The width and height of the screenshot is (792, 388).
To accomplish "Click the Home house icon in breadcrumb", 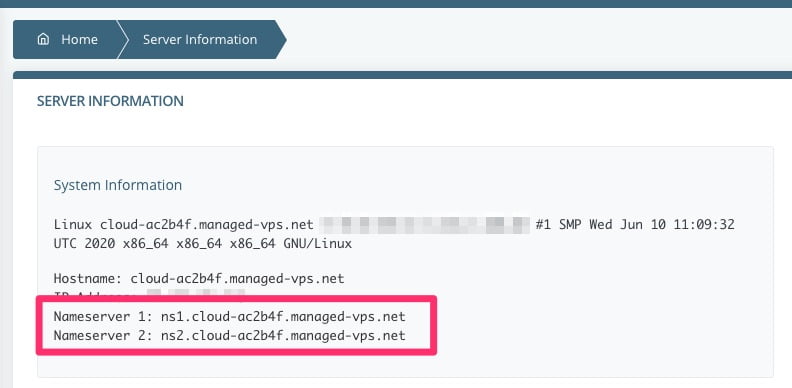I will 43,39.
